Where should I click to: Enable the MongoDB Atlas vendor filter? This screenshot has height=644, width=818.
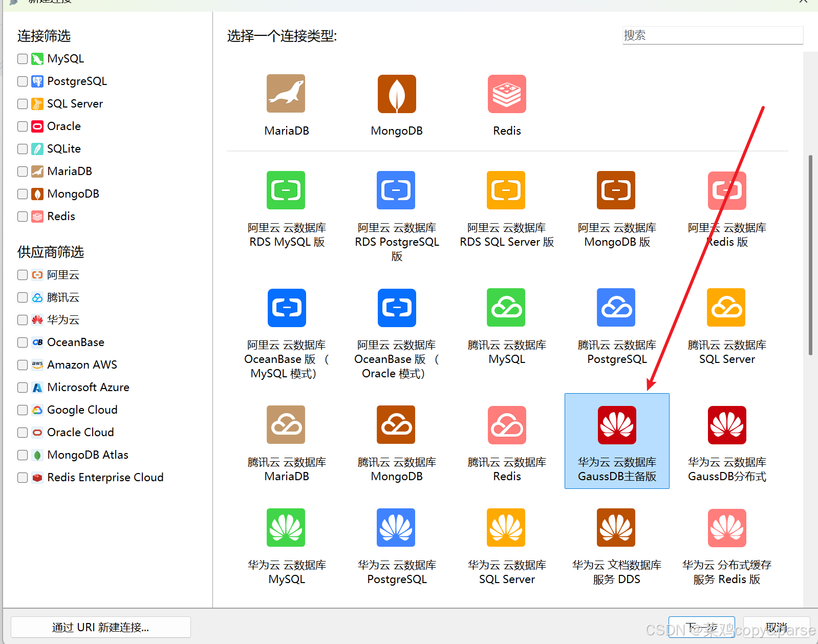coord(23,455)
